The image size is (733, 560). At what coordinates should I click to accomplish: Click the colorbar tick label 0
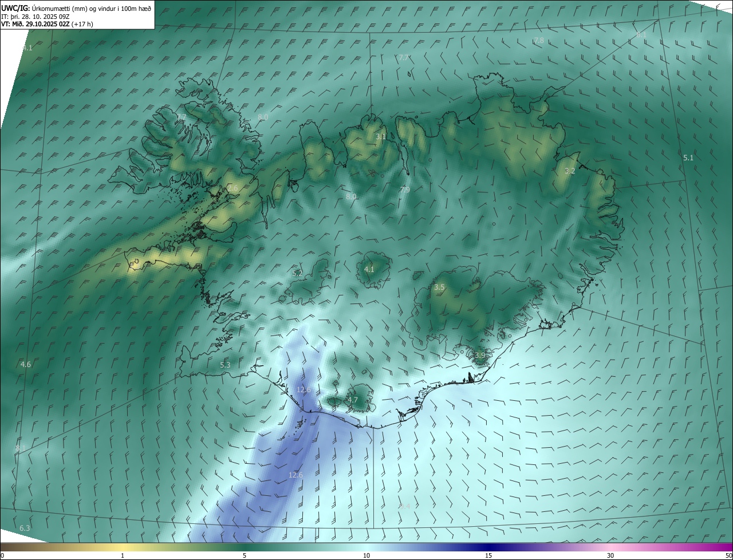2,555
